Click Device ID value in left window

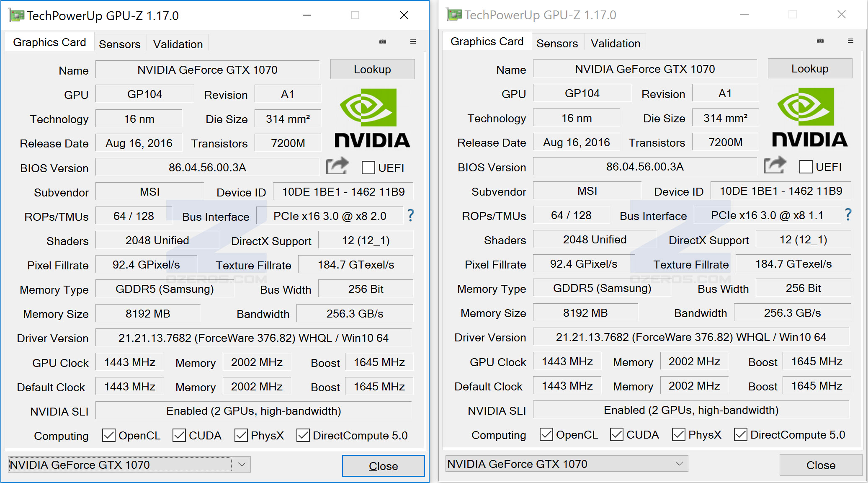pos(343,192)
